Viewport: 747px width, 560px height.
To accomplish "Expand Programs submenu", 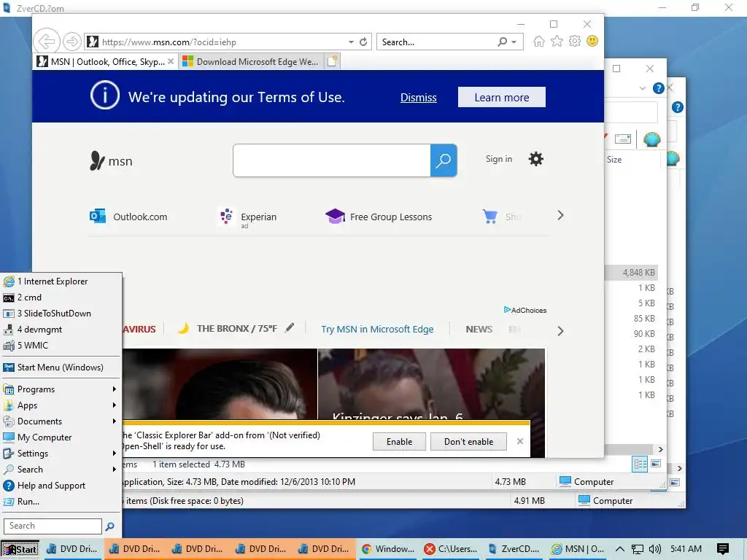I will click(61, 389).
